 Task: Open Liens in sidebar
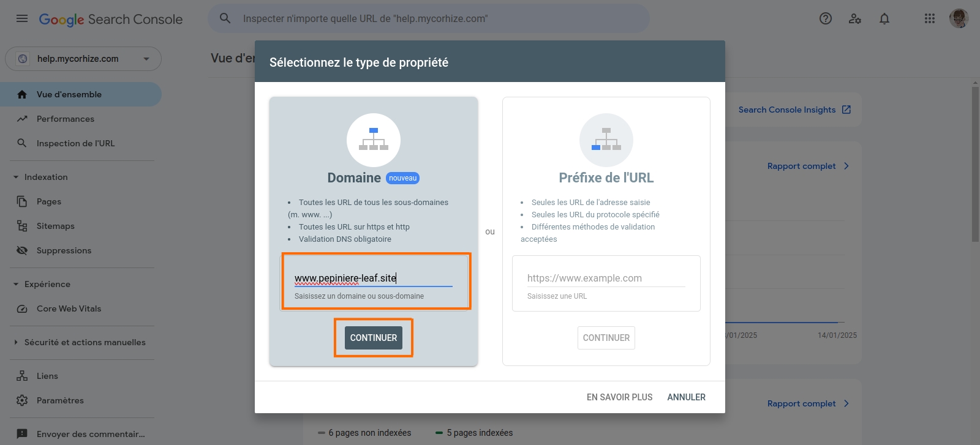point(81,376)
